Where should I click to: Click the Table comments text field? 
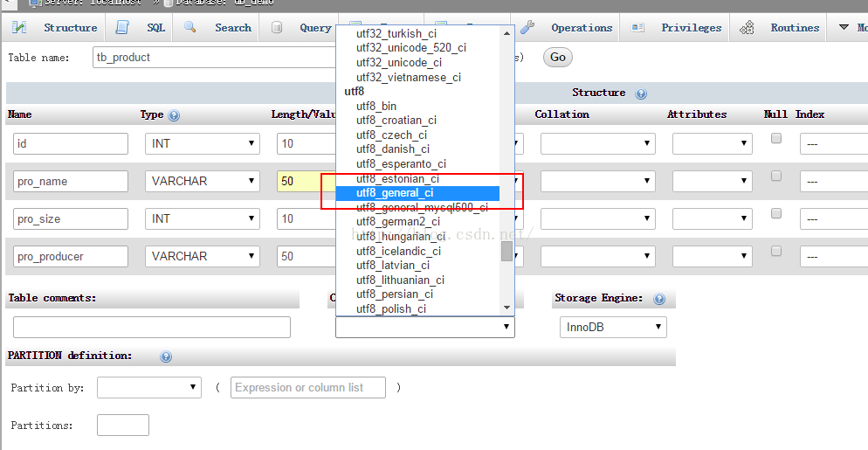[152, 328]
